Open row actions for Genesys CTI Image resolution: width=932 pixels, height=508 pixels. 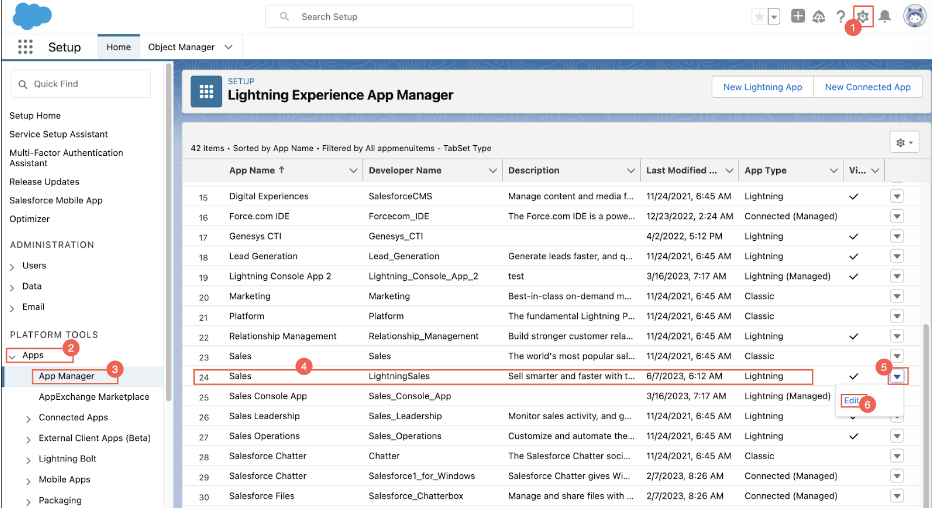897,236
